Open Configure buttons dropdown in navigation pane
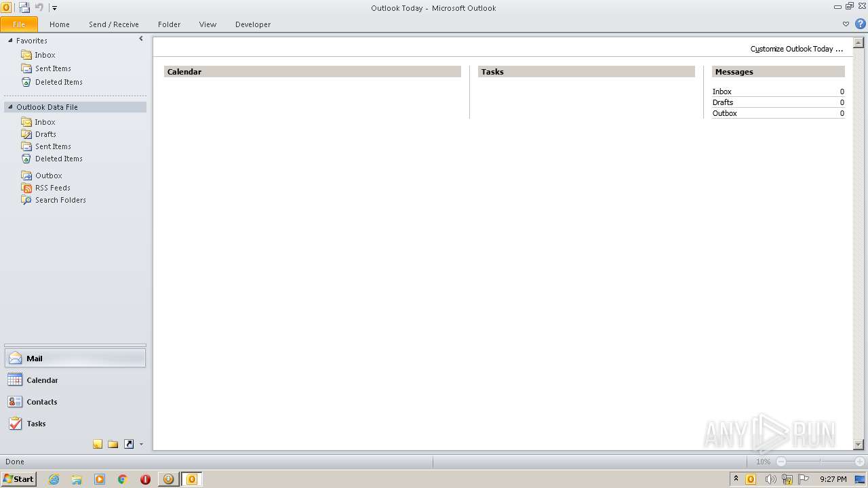 [x=141, y=445]
